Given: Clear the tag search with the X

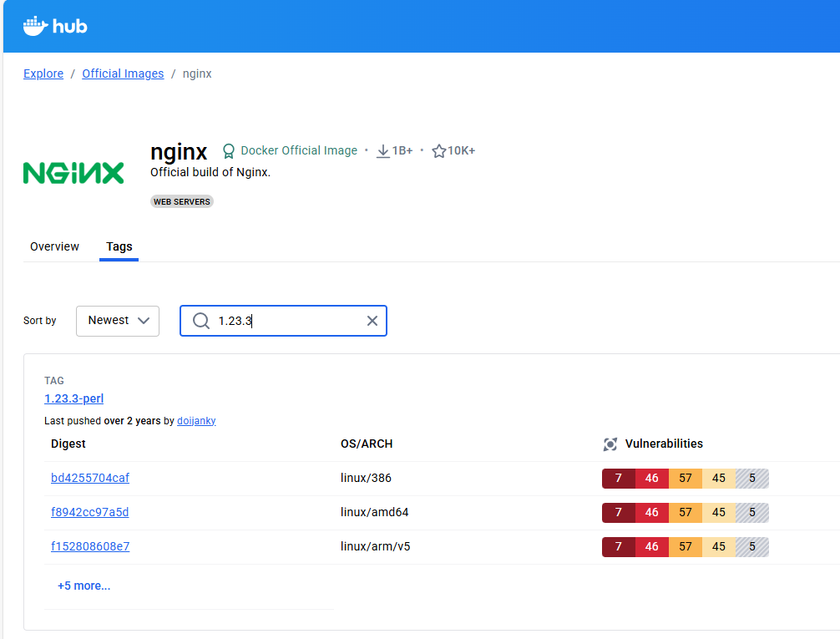Looking at the screenshot, I should tap(372, 321).
